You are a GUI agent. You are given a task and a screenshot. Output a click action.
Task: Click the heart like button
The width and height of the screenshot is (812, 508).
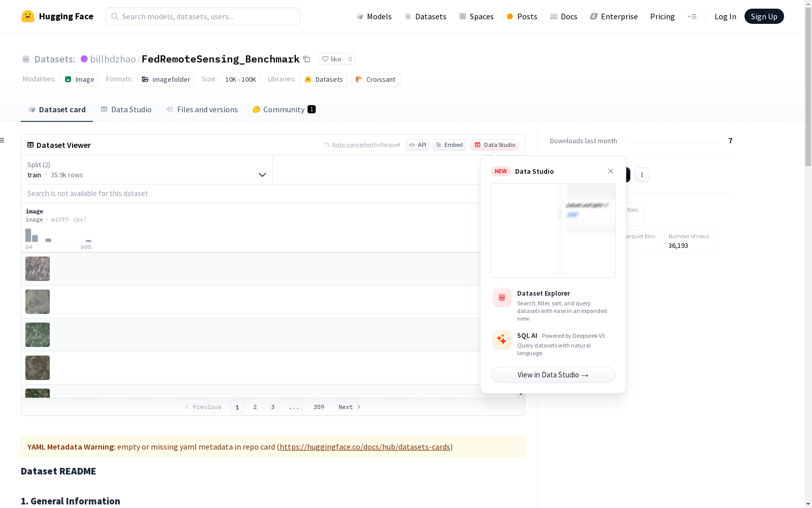click(331, 59)
